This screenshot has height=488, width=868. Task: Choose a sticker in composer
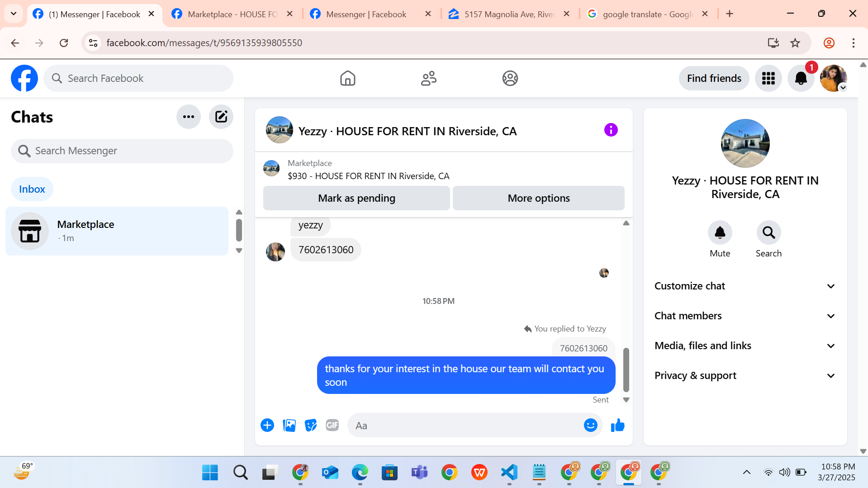(311, 425)
